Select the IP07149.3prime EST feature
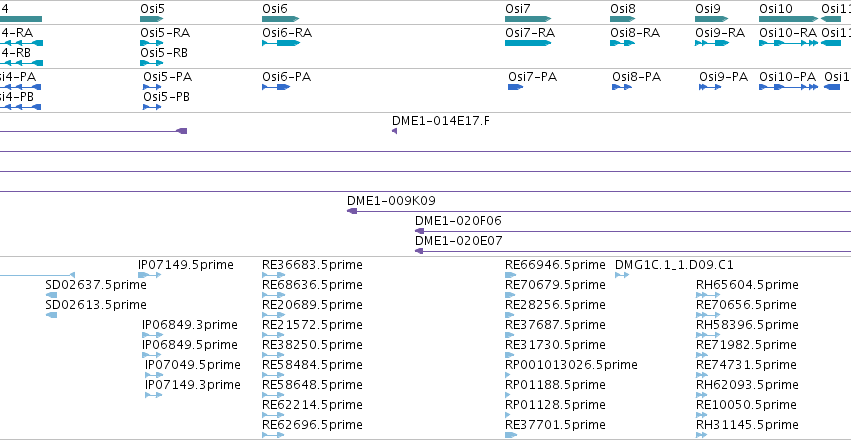 pos(154,395)
